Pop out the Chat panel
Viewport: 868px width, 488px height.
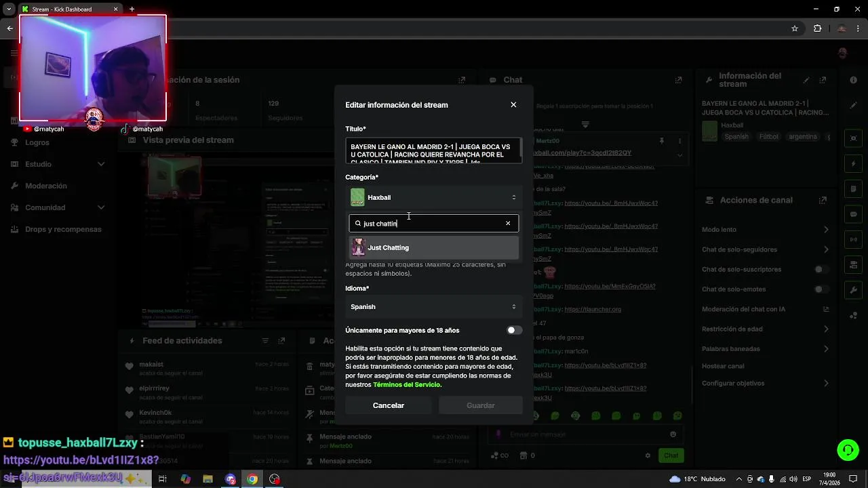678,80
